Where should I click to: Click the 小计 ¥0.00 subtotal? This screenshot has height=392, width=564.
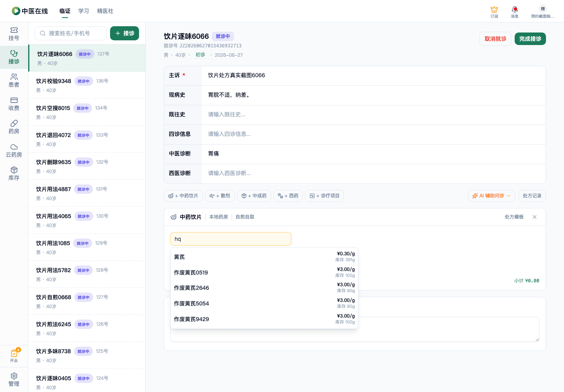pyautogui.click(x=526, y=281)
